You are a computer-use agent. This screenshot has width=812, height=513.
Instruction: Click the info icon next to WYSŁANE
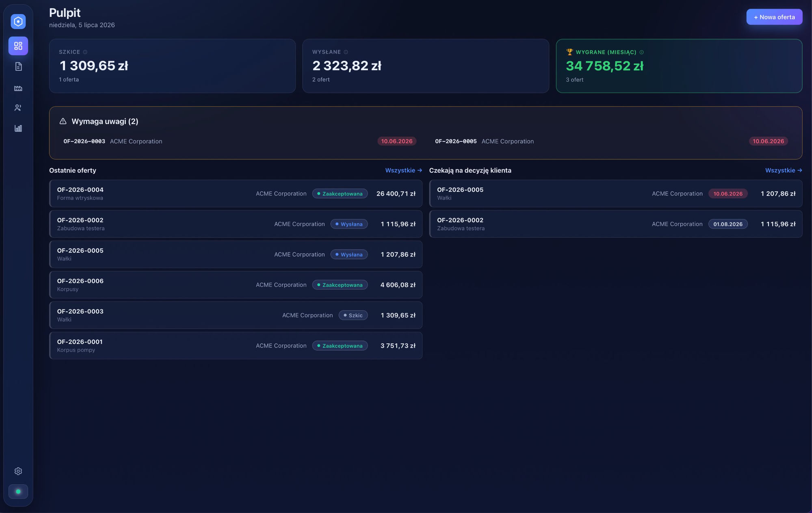[346, 52]
